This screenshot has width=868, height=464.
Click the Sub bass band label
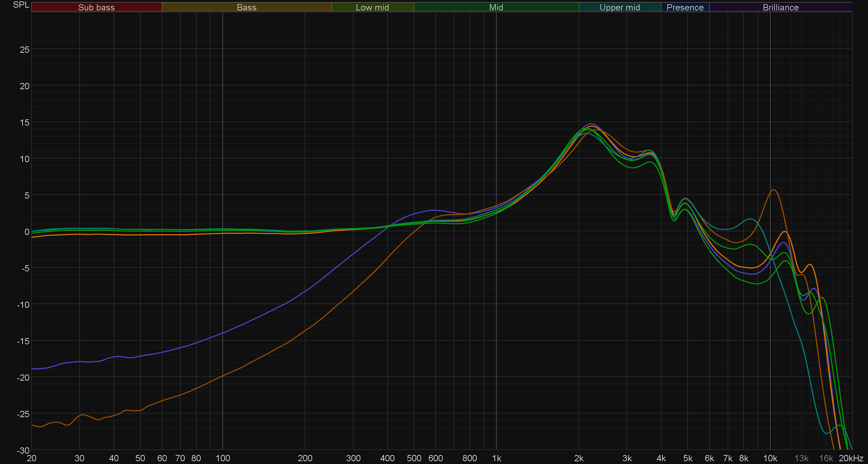[x=96, y=7]
